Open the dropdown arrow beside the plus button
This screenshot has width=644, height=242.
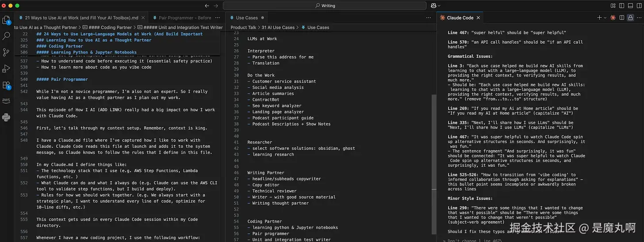click(606, 18)
